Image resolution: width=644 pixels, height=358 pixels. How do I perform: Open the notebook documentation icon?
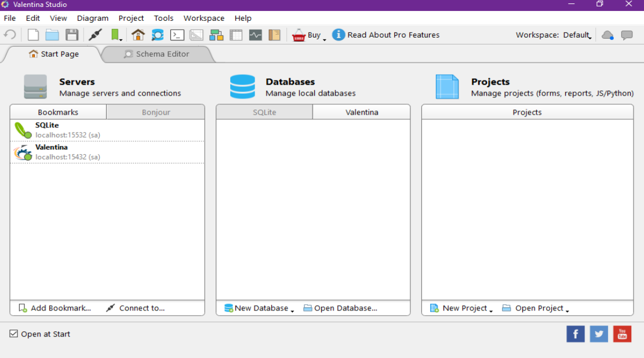(x=274, y=35)
